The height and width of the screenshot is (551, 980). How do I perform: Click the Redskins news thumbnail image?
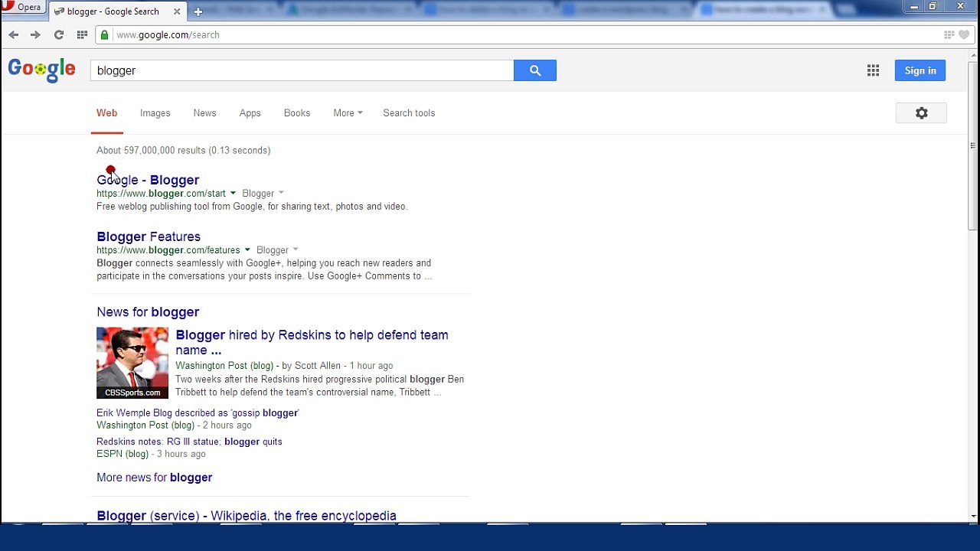pyautogui.click(x=132, y=363)
